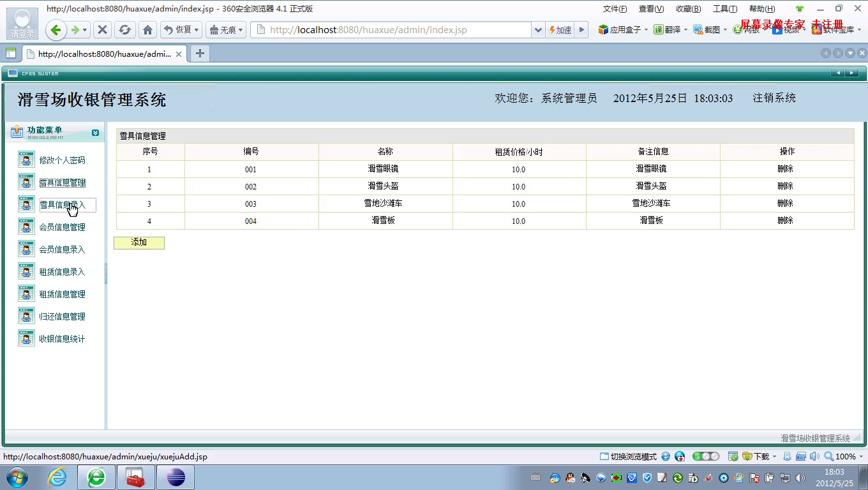Delete the 滑雪头盔 row 002
Screen dimensions: 868x490
pyautogui.click(x=785, y=186)
